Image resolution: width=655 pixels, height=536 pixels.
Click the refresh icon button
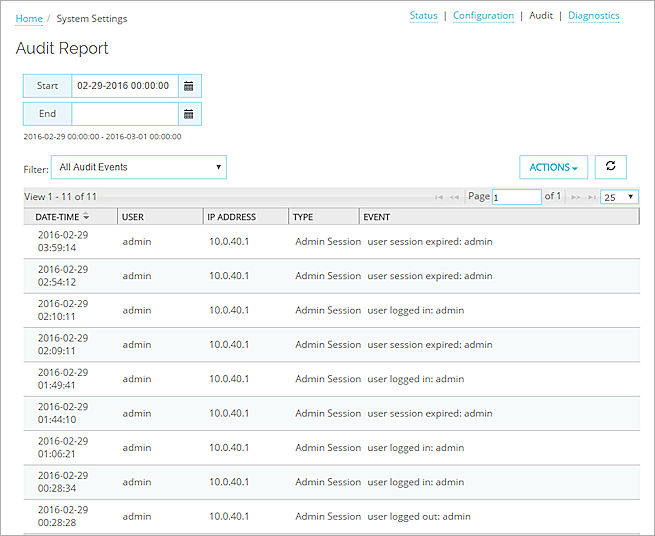pyautogui.click(x=610, y=167)
